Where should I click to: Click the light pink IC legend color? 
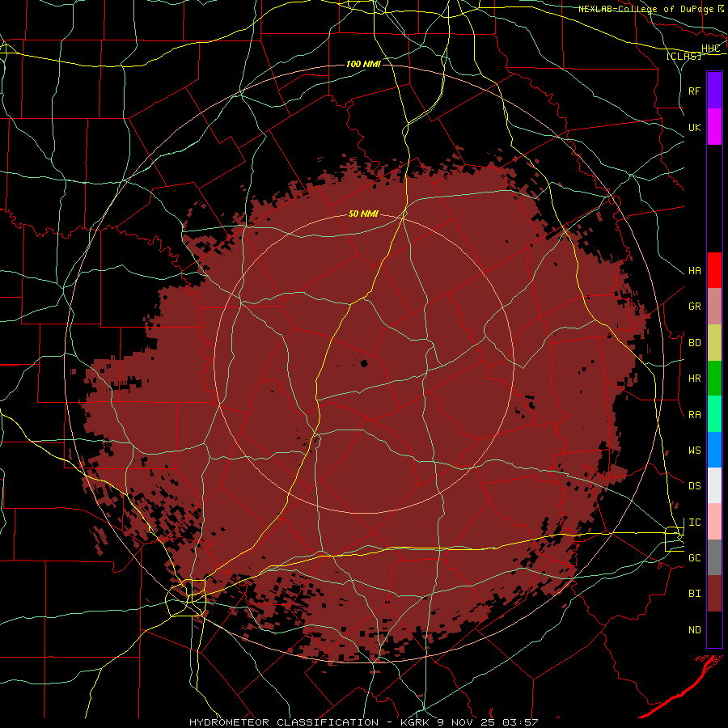(714, 522)
